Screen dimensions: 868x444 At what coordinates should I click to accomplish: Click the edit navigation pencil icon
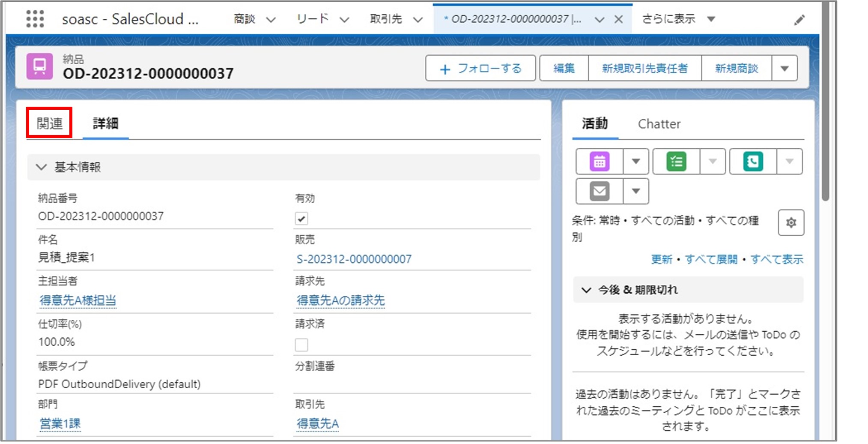(799, 20)
